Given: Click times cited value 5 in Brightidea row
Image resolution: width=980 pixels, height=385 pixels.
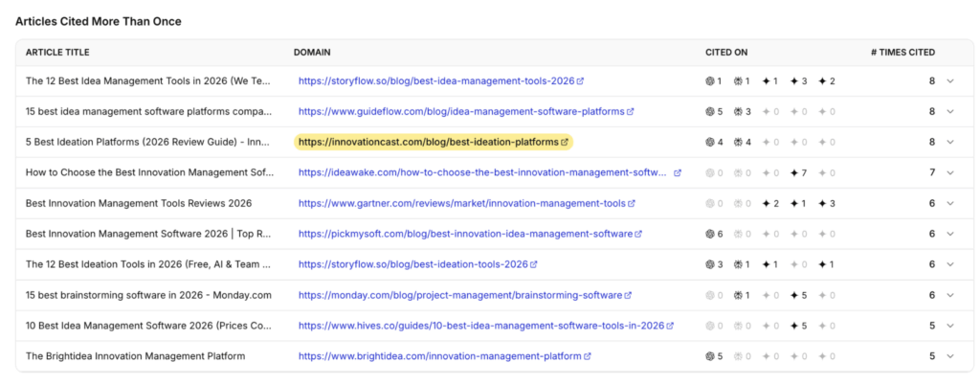Looking at the screenshot, I should click(932, 357).
